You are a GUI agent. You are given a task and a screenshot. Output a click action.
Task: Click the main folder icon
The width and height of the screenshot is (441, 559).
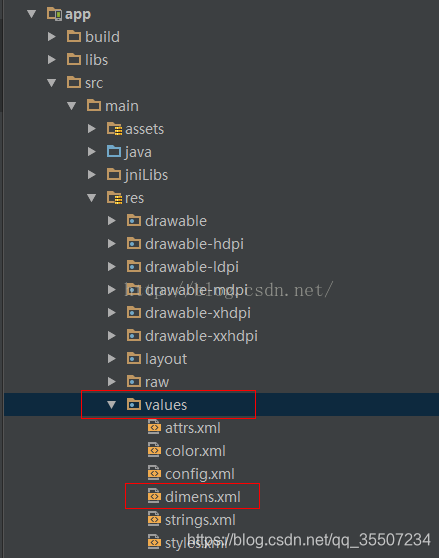tap(94, 105)
